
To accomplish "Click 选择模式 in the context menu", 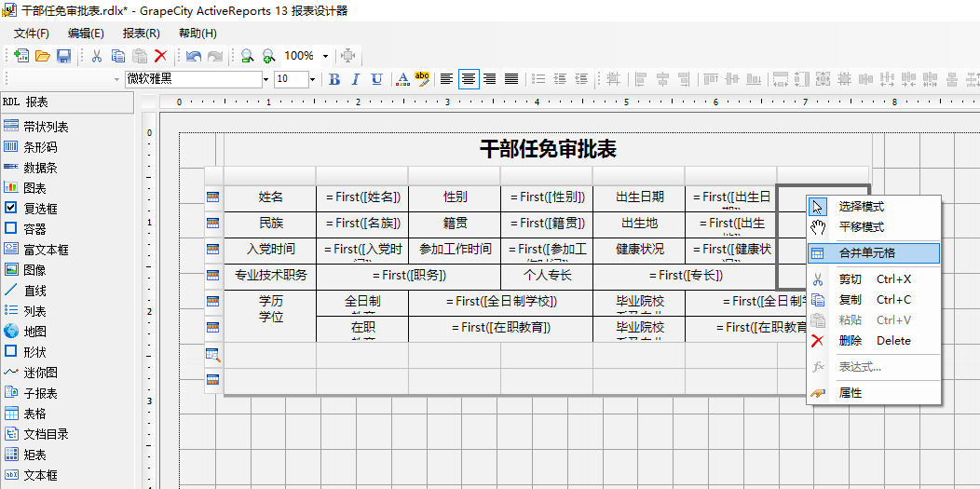I will tap(861, 207).
